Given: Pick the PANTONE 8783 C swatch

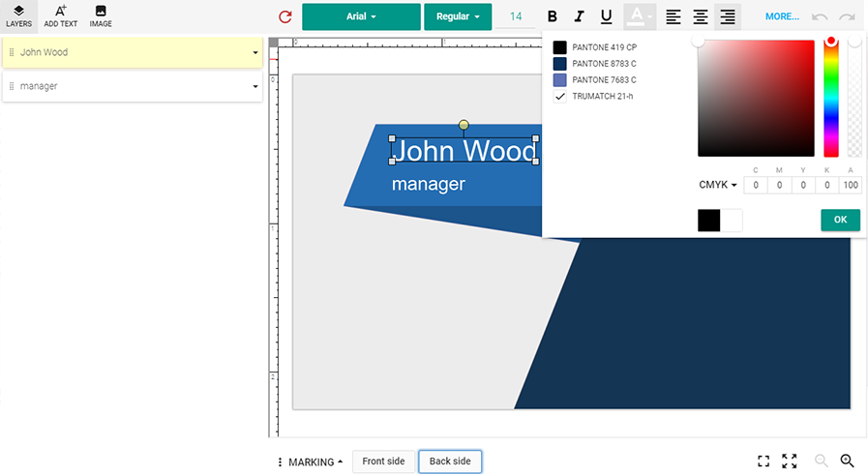Looking at the screenshot, I should click(559, 64).
